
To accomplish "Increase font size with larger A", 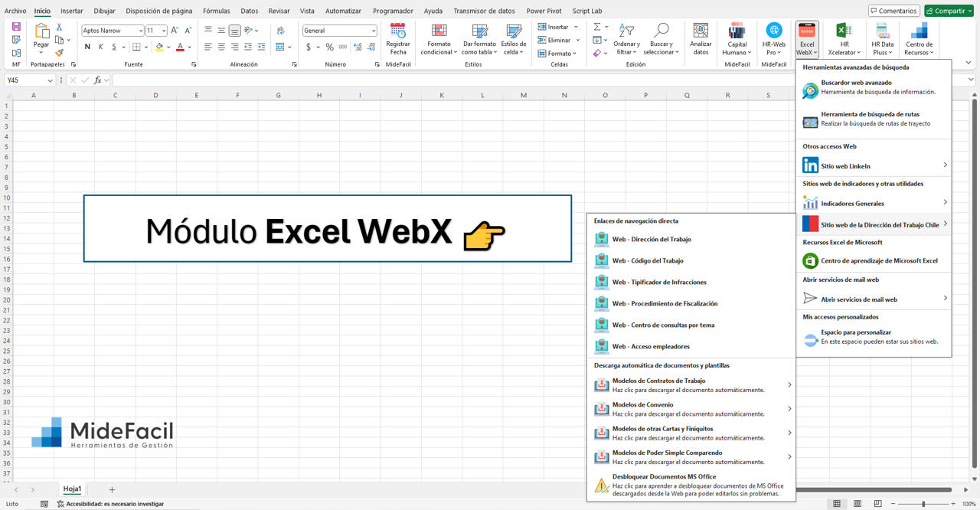I will coord(175,31).
